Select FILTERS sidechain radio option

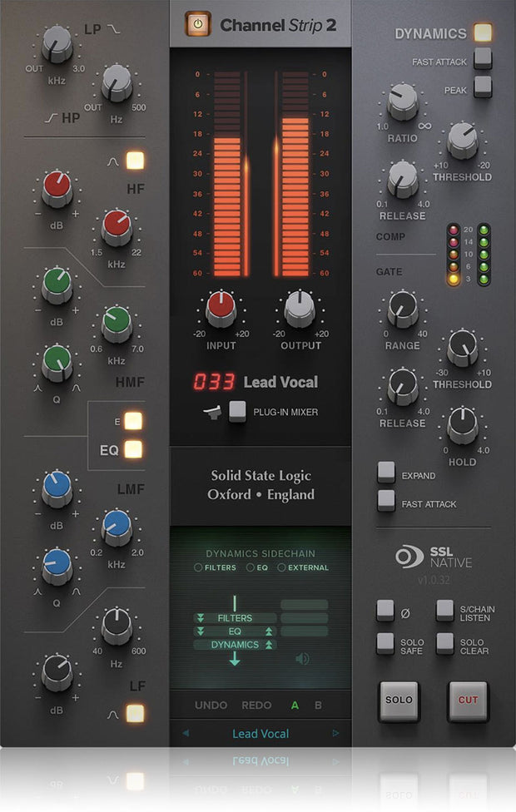pyautogui.click(x=198, y=567)
